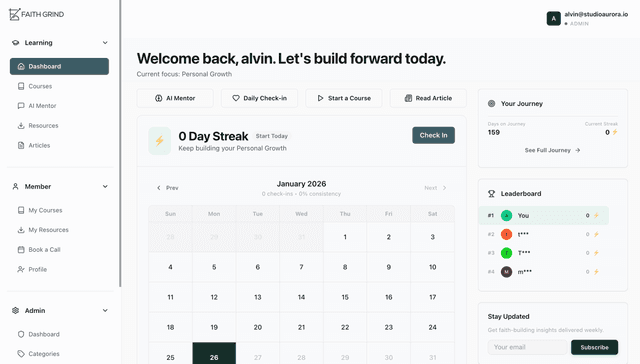Click the Start a Course button
The height and width of the screenshot is (364, 640).
point(344,98)
